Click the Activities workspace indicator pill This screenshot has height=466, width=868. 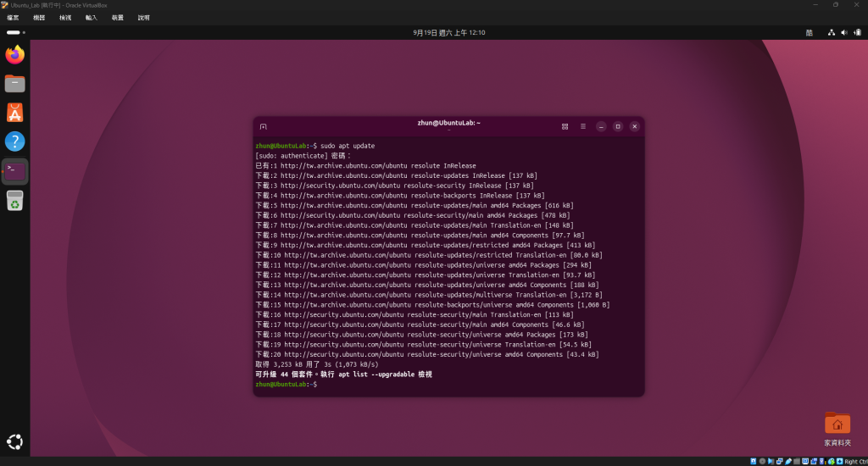coord(15,33)
